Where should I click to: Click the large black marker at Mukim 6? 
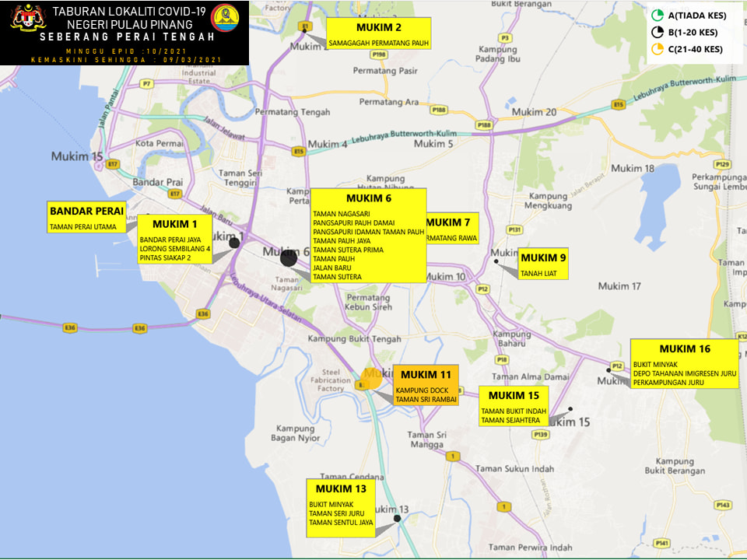click(289, 257)
